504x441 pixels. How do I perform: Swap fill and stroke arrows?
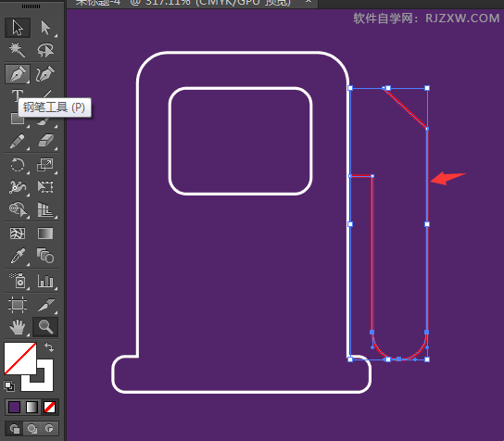pyautogui.click(x=49, y=347)
